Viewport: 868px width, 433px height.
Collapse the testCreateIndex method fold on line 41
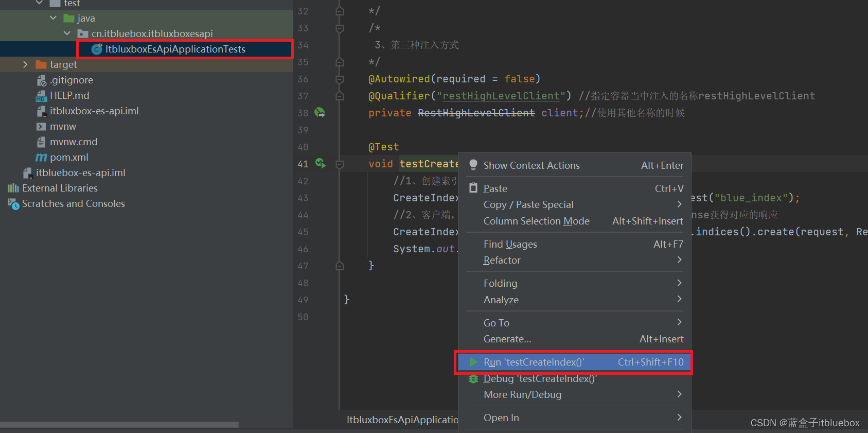point(340,164)
